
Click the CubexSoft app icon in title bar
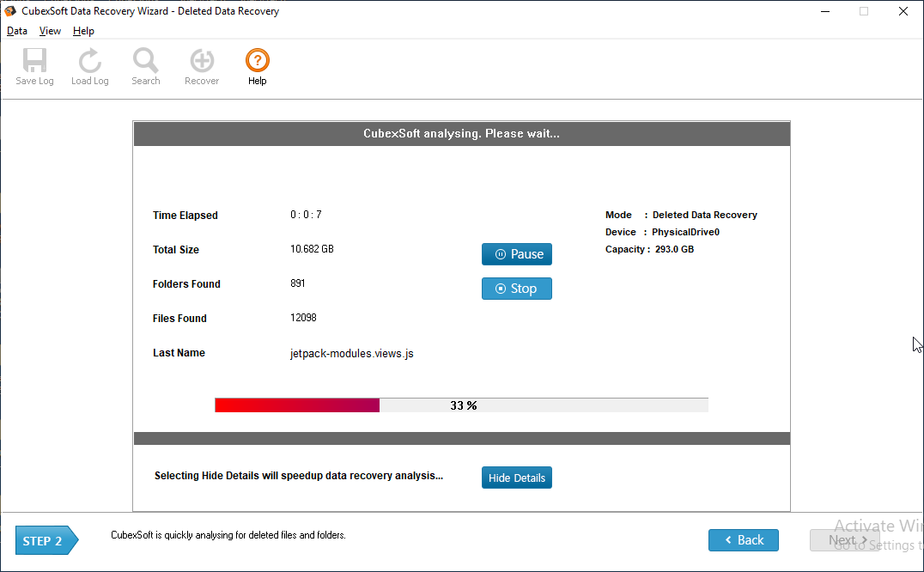pos(10,11)
